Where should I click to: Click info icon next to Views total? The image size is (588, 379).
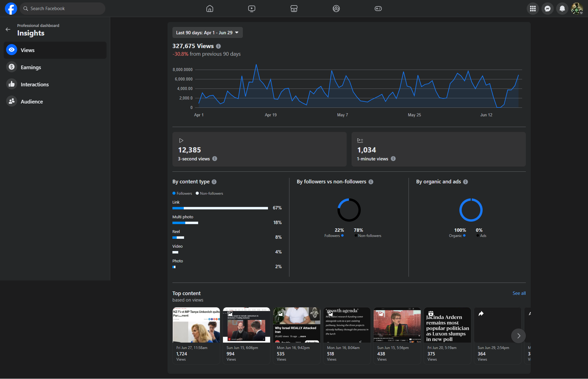coord(218,46)
